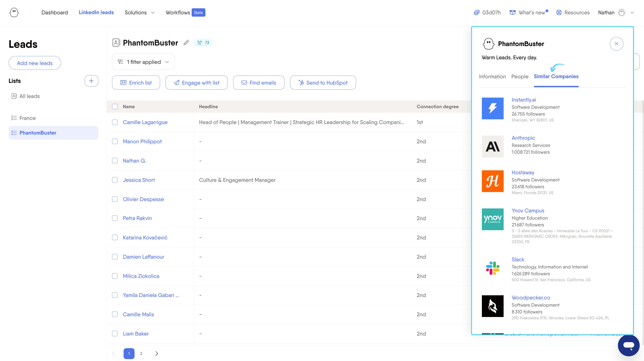
Task: Click the Find emails button
Action: point(259,83)
